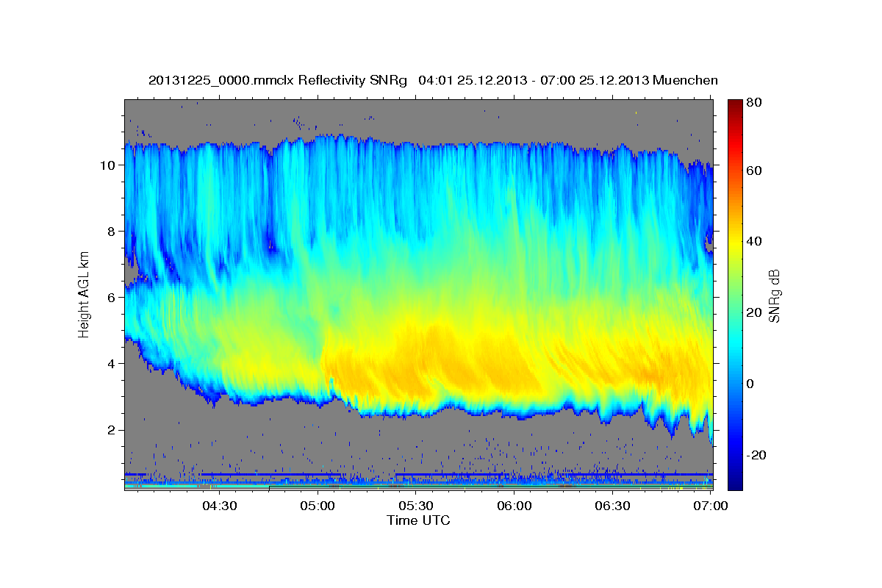
Task: Click the Height AGL km axis title
Action: point(85,295)
